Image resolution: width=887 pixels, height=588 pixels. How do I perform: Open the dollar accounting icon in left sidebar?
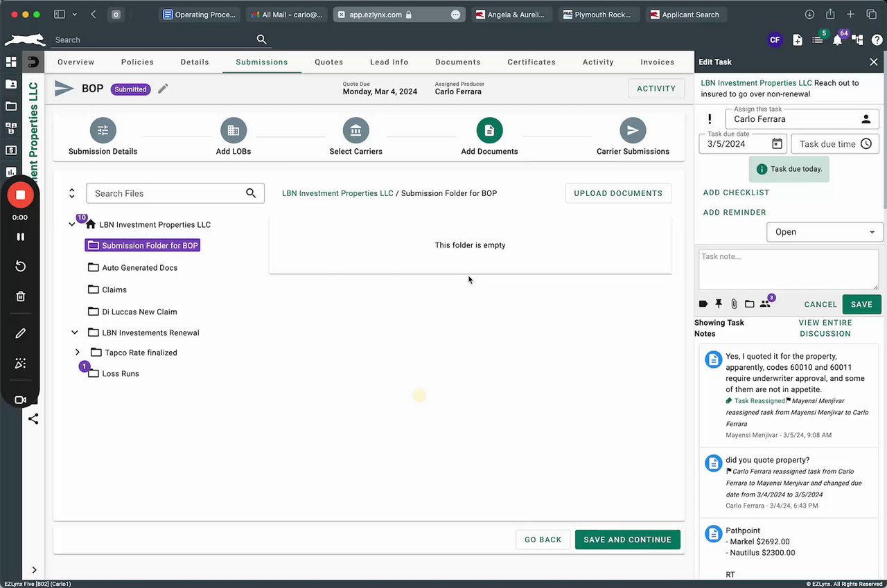[x=11, y=150]
